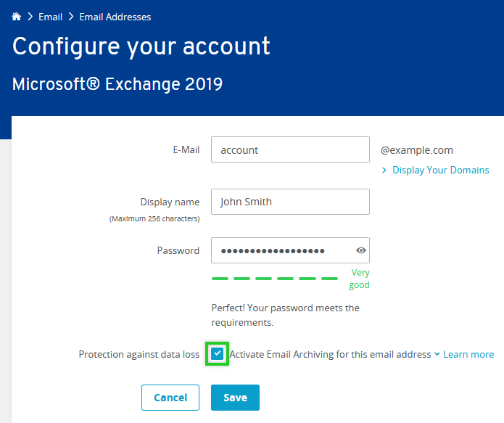Click the green password strength bar
504x423 pixels.
[x=275, y=279]
